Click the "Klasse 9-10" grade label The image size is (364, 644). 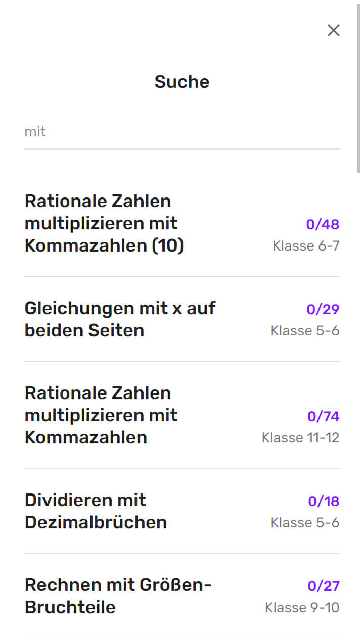point(302,608)
